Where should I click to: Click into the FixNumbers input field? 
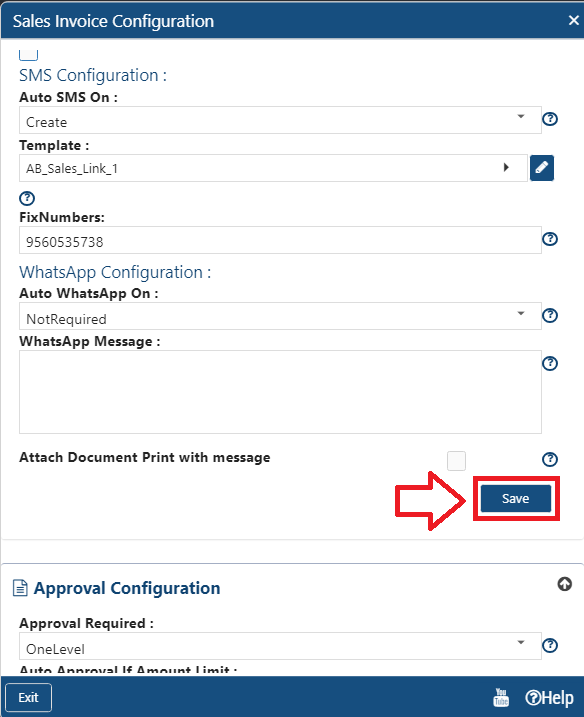click(x=280, y=240)
